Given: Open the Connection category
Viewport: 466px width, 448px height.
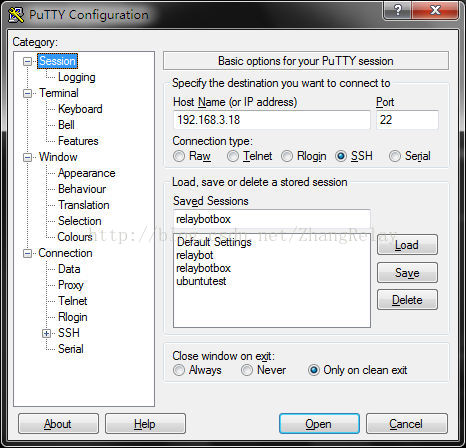Looking at the screenshot, I should [65, 253].
